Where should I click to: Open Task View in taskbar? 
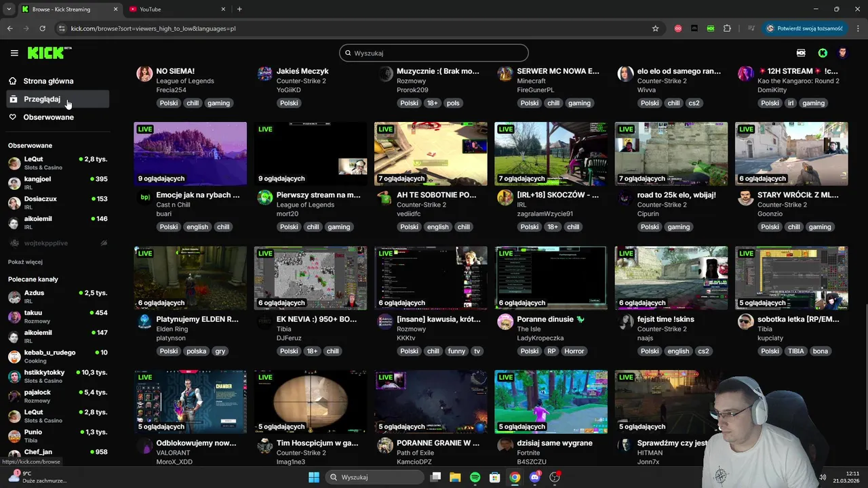(x=435, y=477)
